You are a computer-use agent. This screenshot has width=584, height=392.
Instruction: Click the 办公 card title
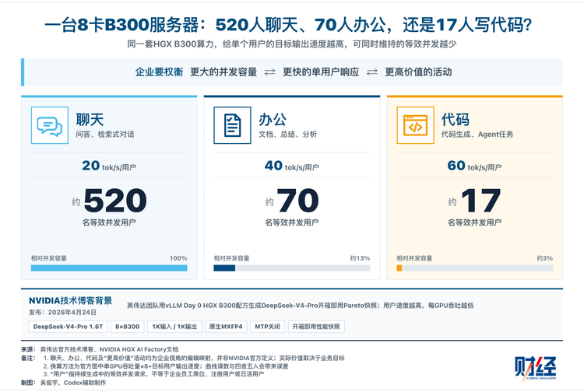pos(273,120)
